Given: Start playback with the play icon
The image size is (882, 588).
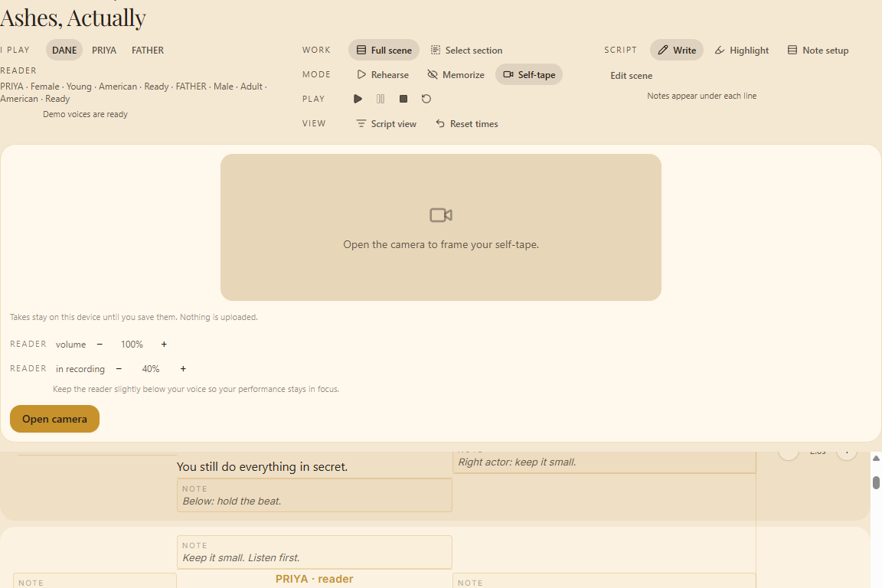Looking at the screenshot, I should click(x=358, y=99).
